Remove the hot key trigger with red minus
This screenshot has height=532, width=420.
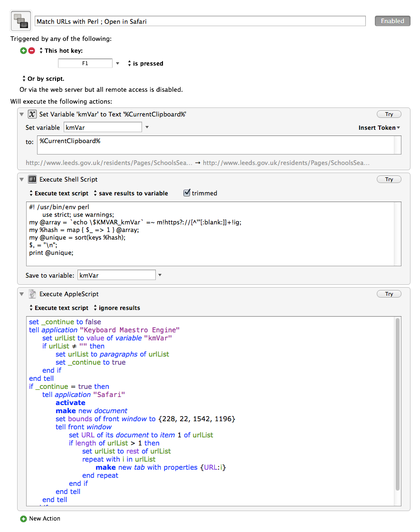coord(31,50)
